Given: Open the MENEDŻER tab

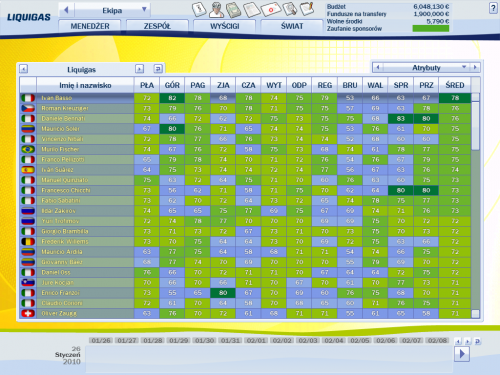Looking at the screenshot, I should point(90,26).
